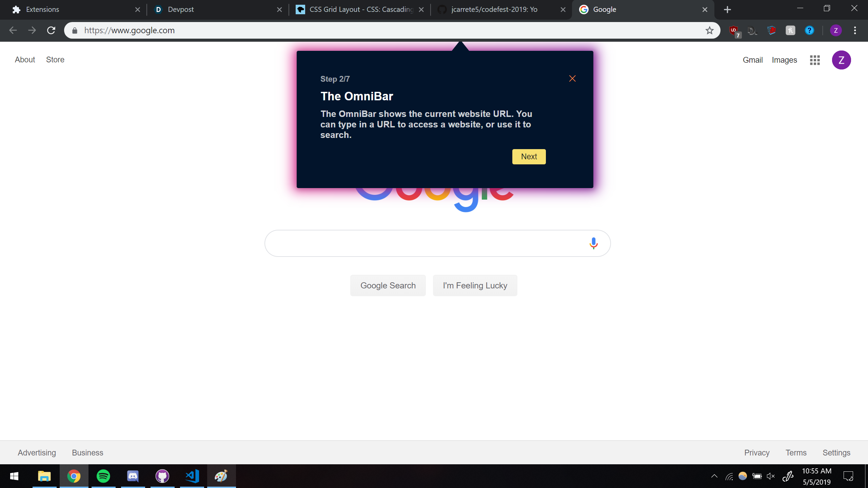Click the uBlock Origin extension icon

tap(734, 31)
